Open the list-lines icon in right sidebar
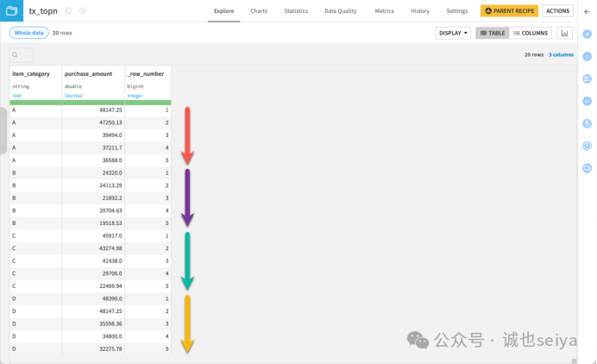The width and height of the screenshot is (597, 364). [588, 78]
